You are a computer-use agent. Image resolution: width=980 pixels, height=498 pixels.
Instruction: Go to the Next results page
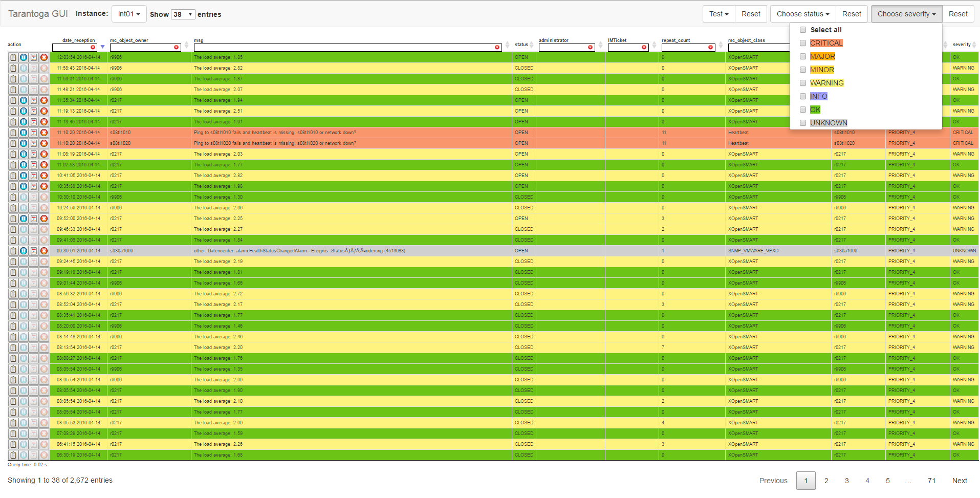click(x=960, y=481)
